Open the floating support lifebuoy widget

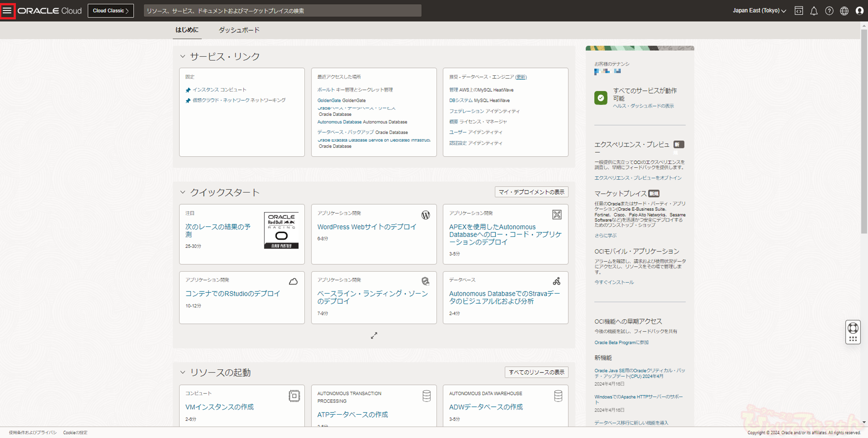tap(853, 331)
